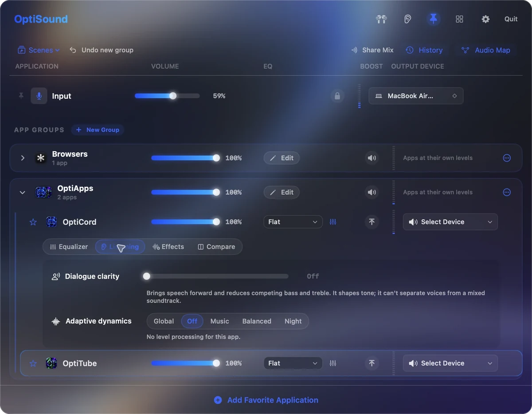Click New Group button

pos(98,130)
